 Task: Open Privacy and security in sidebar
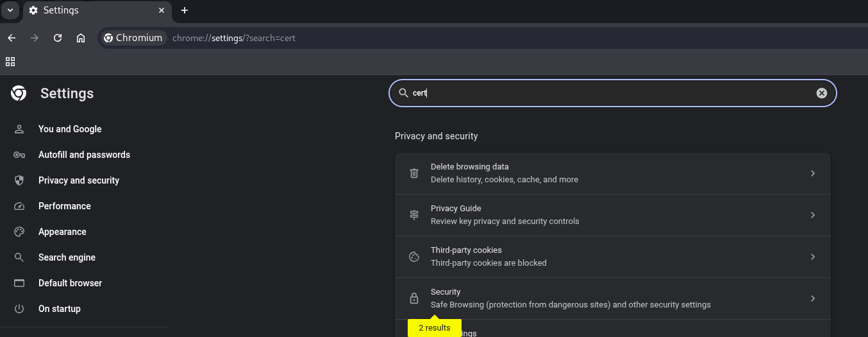tap(78, 180)
